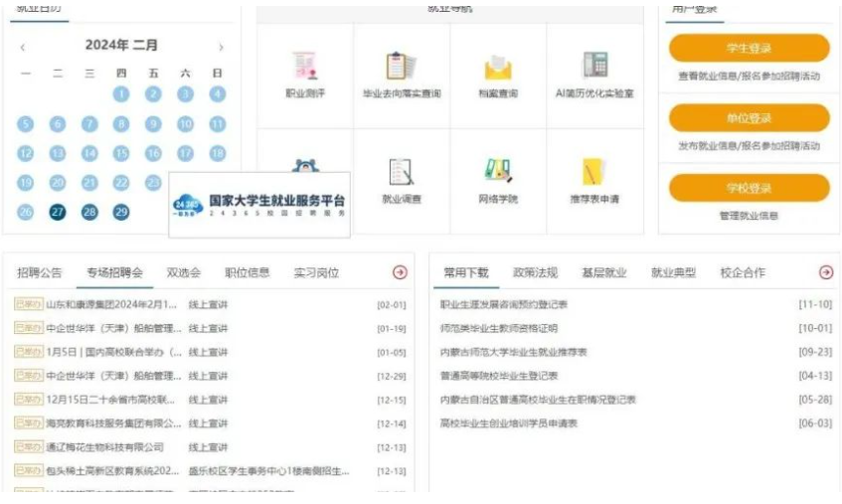Click the 国家大学生就业服务平台 banner
The width and height of the screenshot is (842, 504).
pyautogui.click(x=259, y=206)
